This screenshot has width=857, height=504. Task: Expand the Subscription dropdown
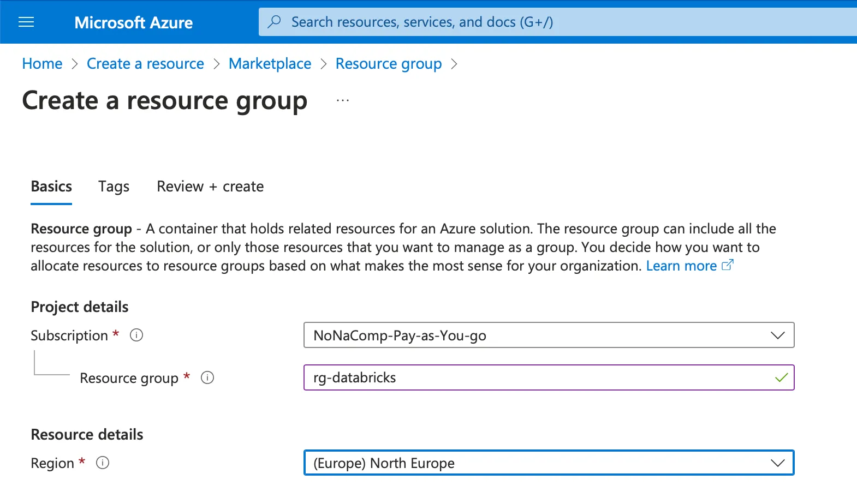point(777,335)
